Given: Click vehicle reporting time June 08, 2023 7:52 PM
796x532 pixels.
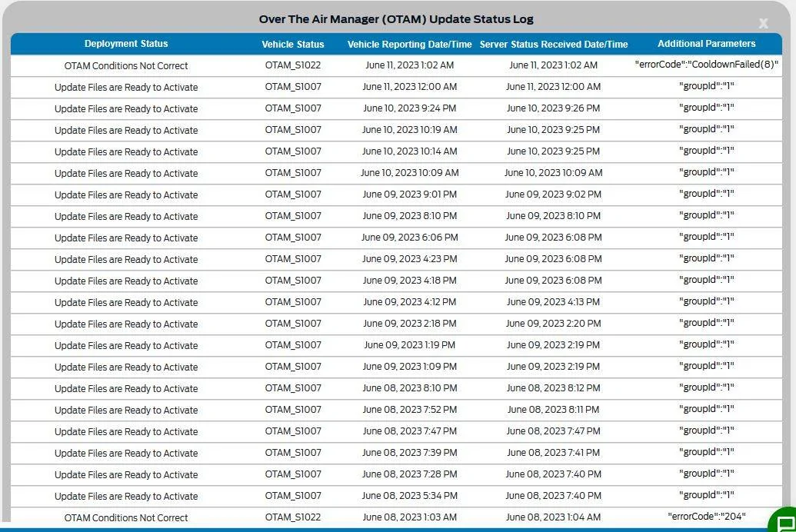Looking at the screenshot, I should pyautogui.click(x=410, y=409).
